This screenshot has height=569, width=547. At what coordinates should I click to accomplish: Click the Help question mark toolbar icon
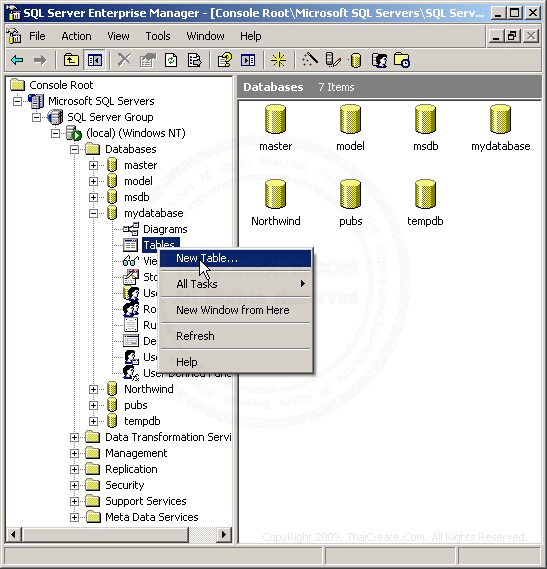click(x=225, y=60)
